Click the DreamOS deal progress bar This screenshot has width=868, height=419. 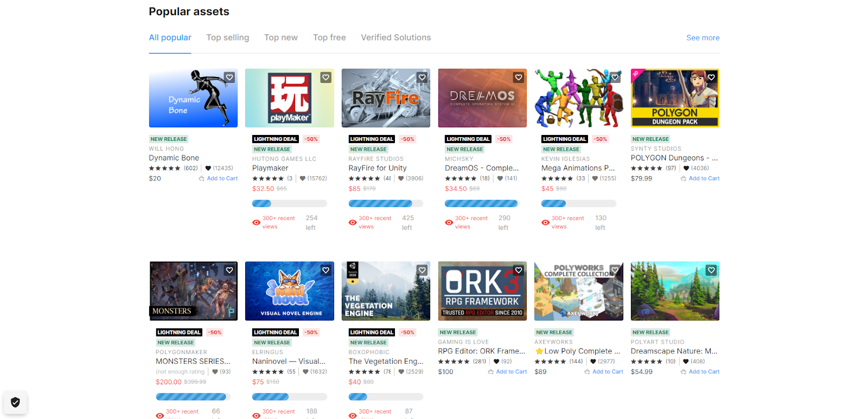point(482,204)
